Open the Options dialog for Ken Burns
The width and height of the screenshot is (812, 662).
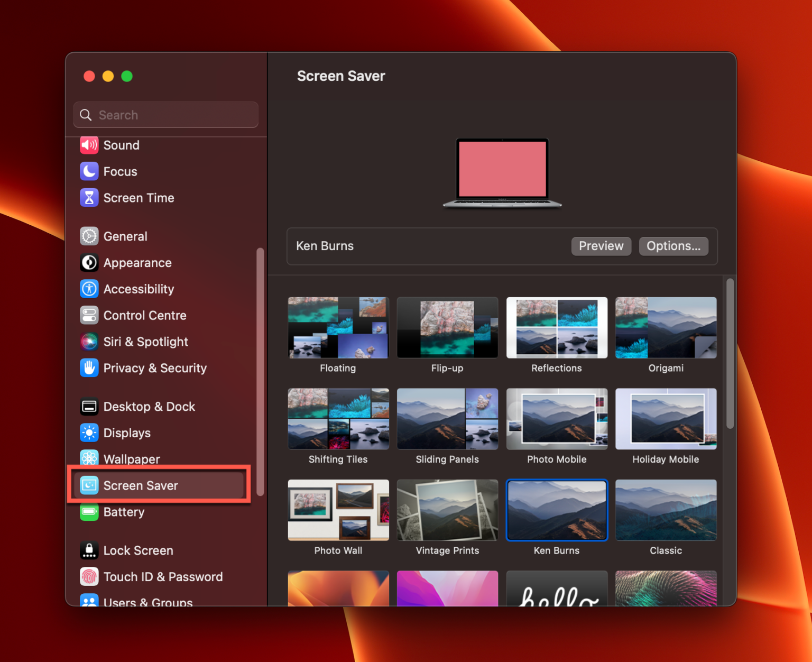pos(673,246)
